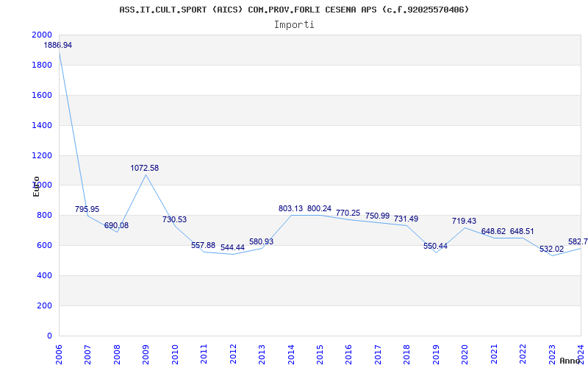Image resolution: width=588 pixels, height=368 pixels.
Task: Select the y-axis value 600
Action: click(45, 246)
